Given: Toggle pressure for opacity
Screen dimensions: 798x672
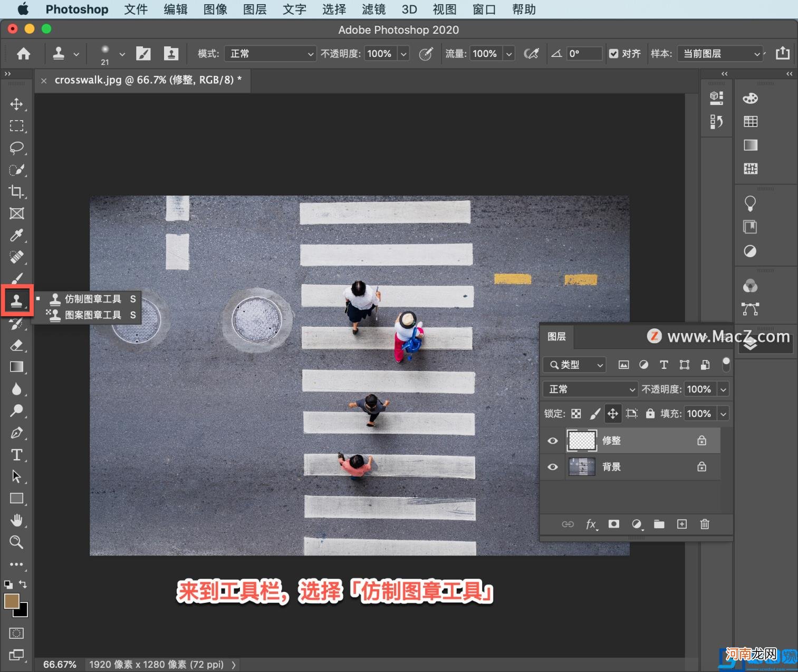Looking at the screenshot, I should [x=426, y=53].
